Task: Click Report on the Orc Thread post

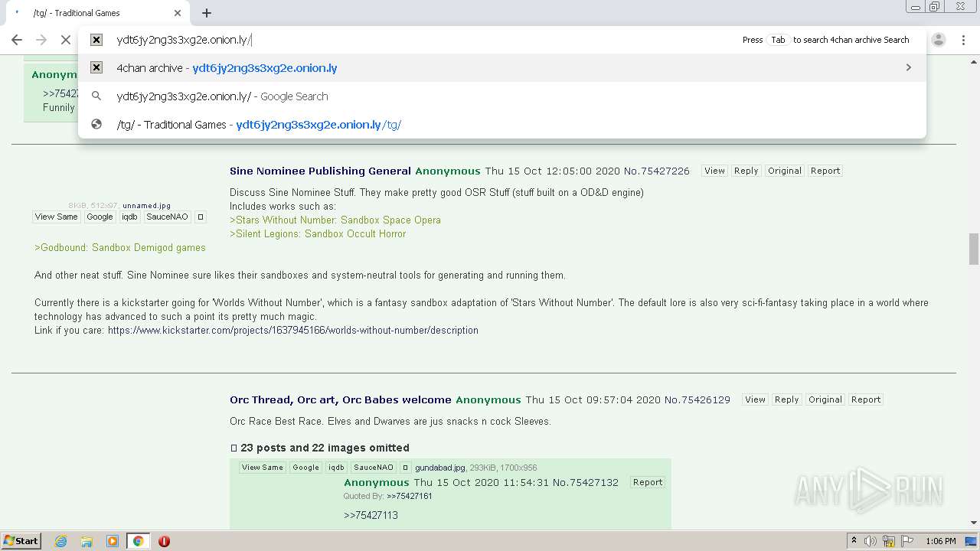Action: 866,399
